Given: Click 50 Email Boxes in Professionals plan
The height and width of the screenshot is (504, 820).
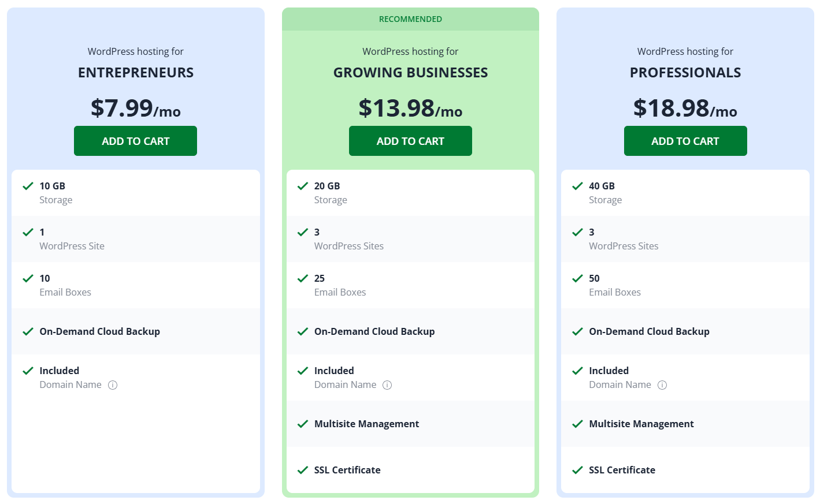Looking at the screenshot, I should 614,285.
